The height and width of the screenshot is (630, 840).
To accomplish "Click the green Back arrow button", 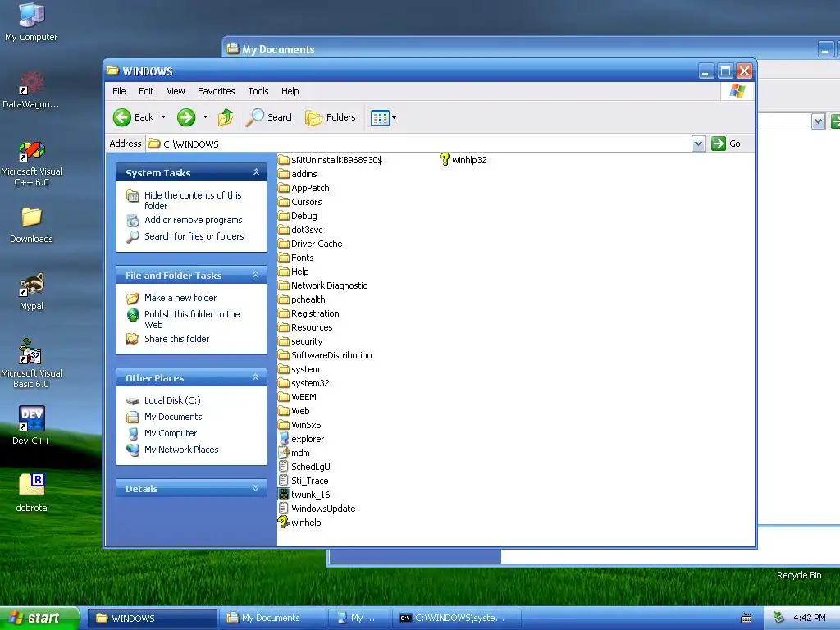I will (x=121, y=117).
